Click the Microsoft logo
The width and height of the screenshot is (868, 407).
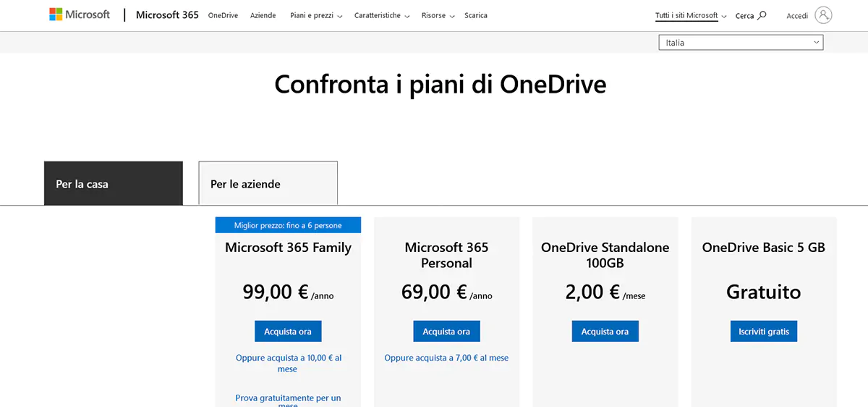pos(80,14)
